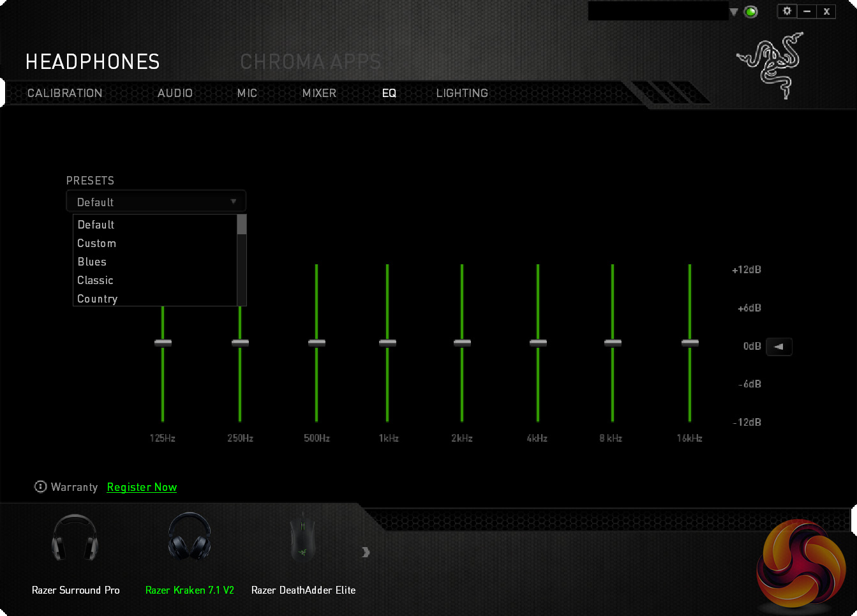Image resolution: width=857 pixels, height=616 pixels.
Task: Select the Country preset option
Action: point(155,298)
